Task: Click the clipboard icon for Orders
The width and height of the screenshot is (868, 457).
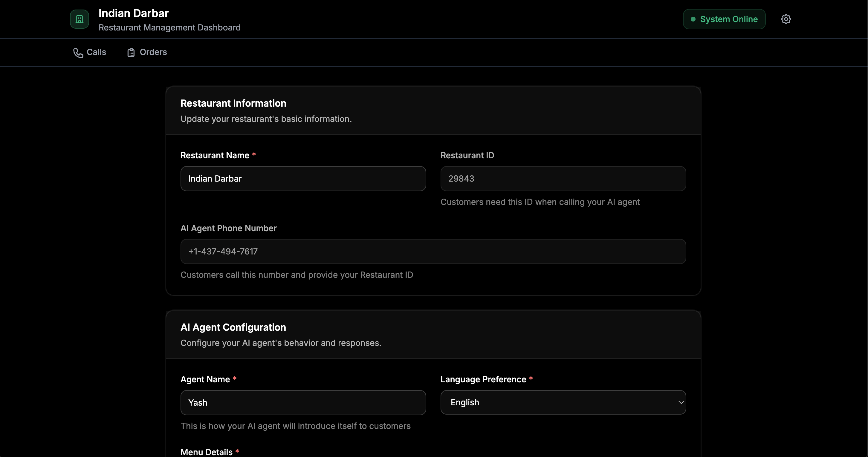Action: (131, 53)
